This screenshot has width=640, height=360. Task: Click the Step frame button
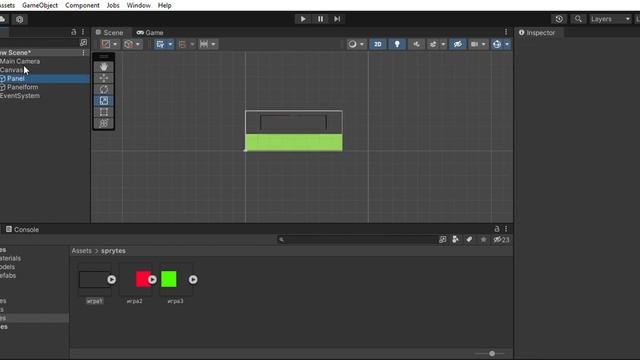[337, 19]
